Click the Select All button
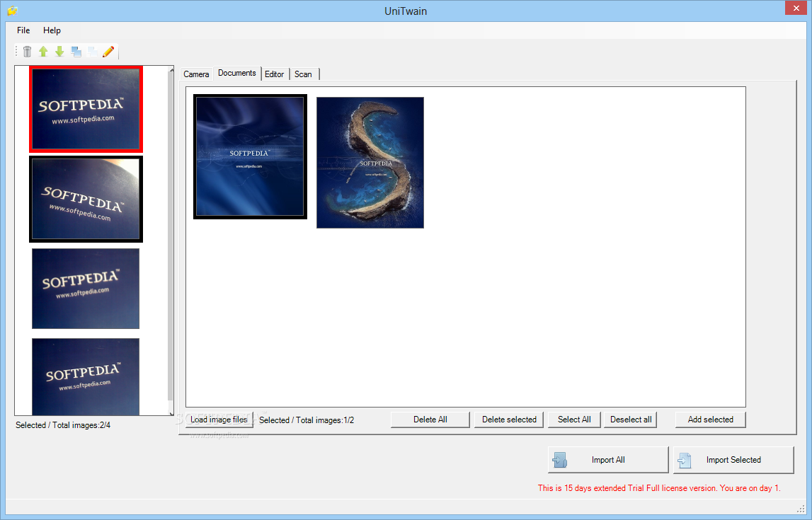812x520 pixels. click(x=574, y=420)
